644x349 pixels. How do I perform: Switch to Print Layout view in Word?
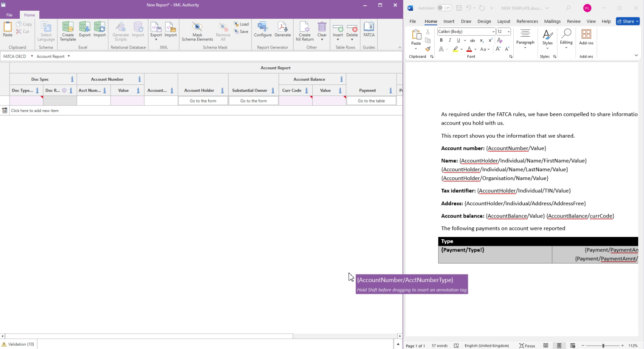pyautogui.click(x=559, y=346)
